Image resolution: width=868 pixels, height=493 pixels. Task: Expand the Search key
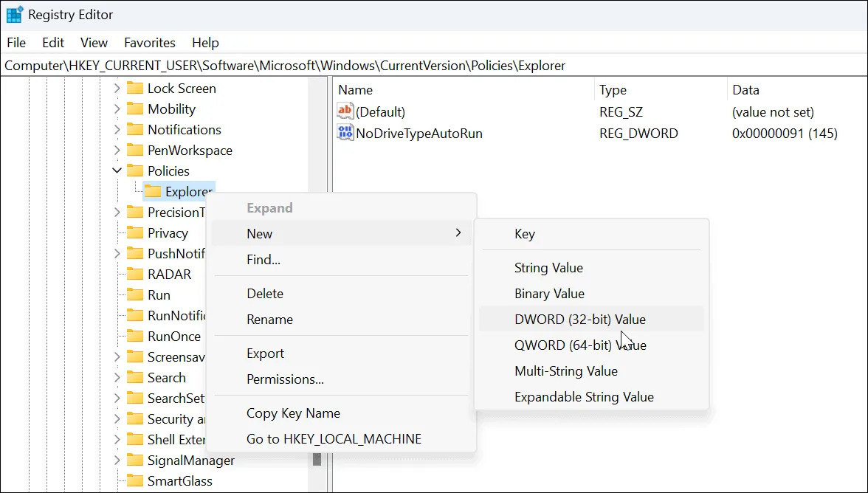pos(117,378)
